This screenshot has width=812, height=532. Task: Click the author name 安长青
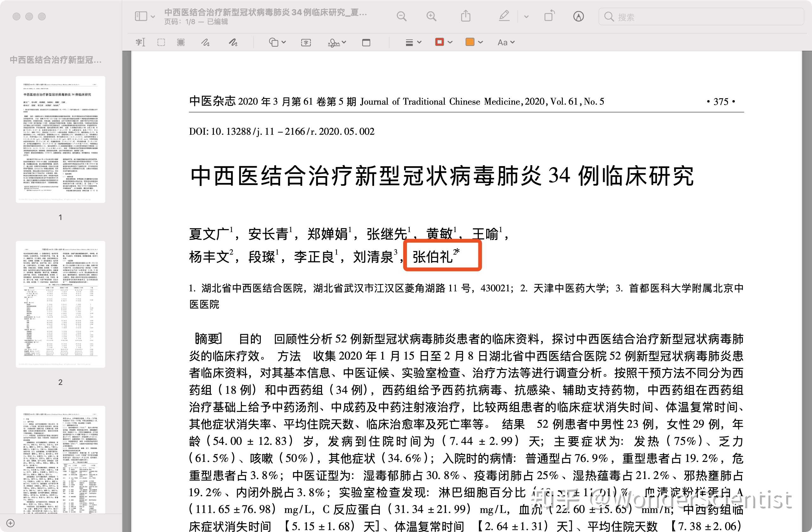point(268,234)
